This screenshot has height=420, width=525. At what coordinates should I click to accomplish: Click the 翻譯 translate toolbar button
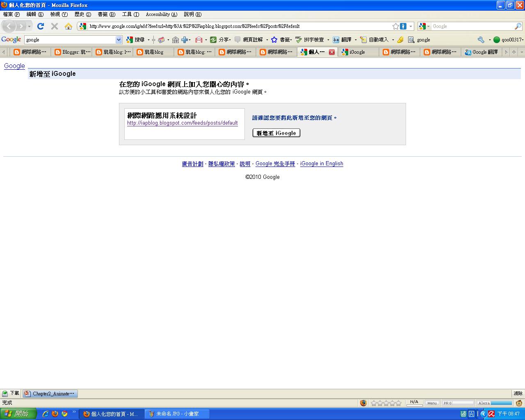coord(342,40)
